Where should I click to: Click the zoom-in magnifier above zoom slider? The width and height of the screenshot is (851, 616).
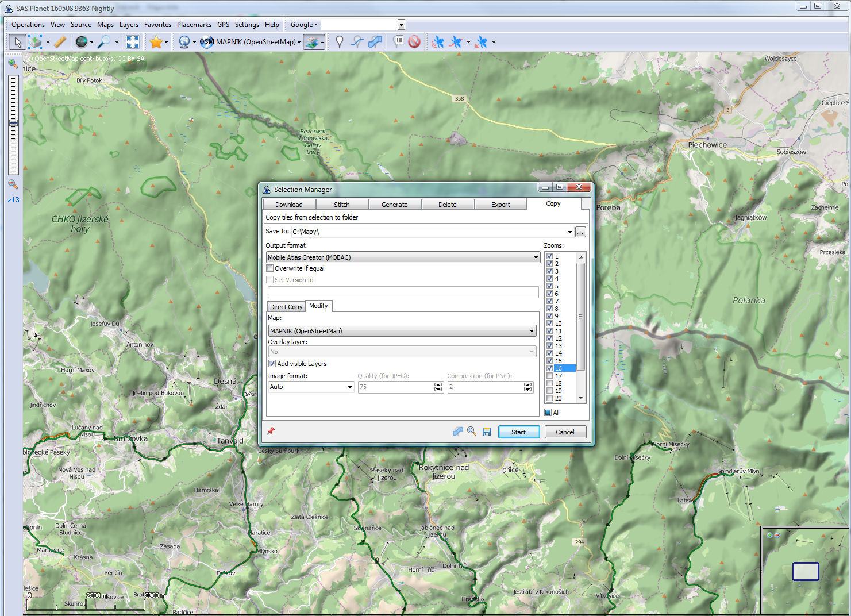coord(13,64)
